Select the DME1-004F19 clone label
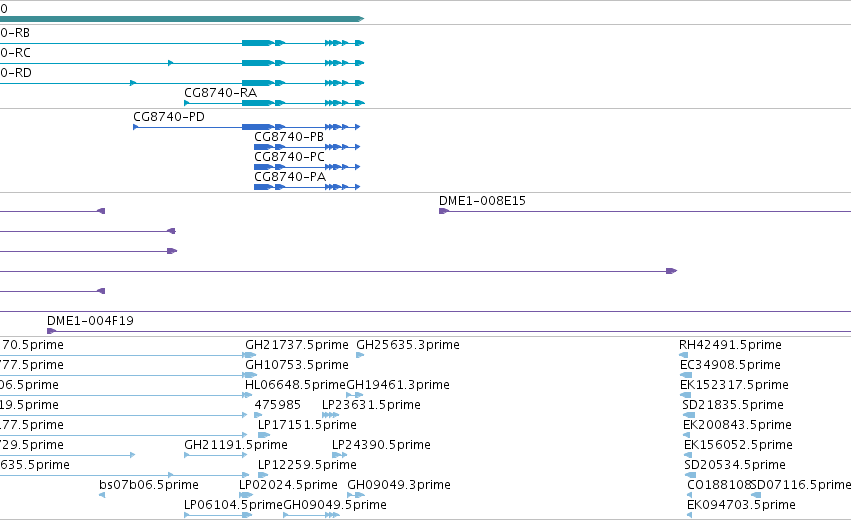This screenshot has width=851, height=520. (x=90, y=321)
